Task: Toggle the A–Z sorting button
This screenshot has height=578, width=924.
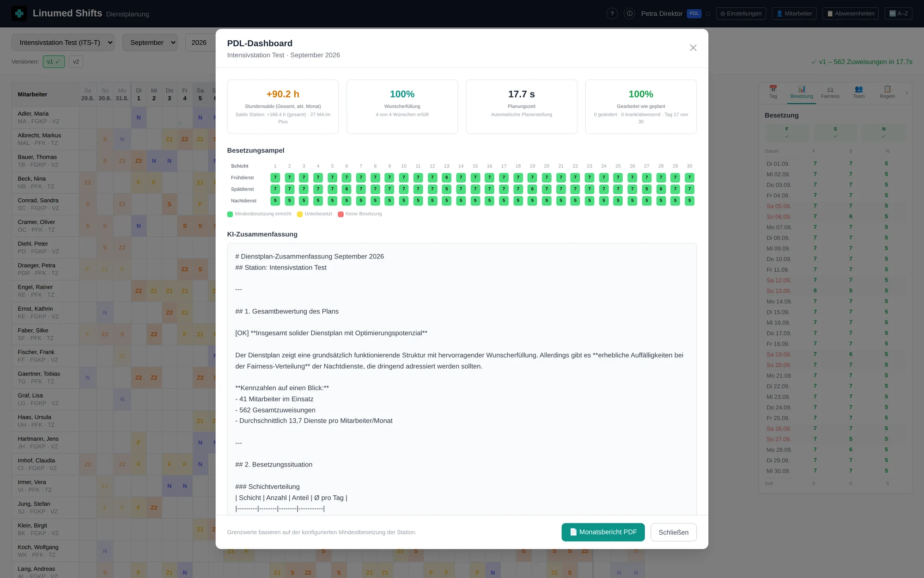Action: click(899, 13)
